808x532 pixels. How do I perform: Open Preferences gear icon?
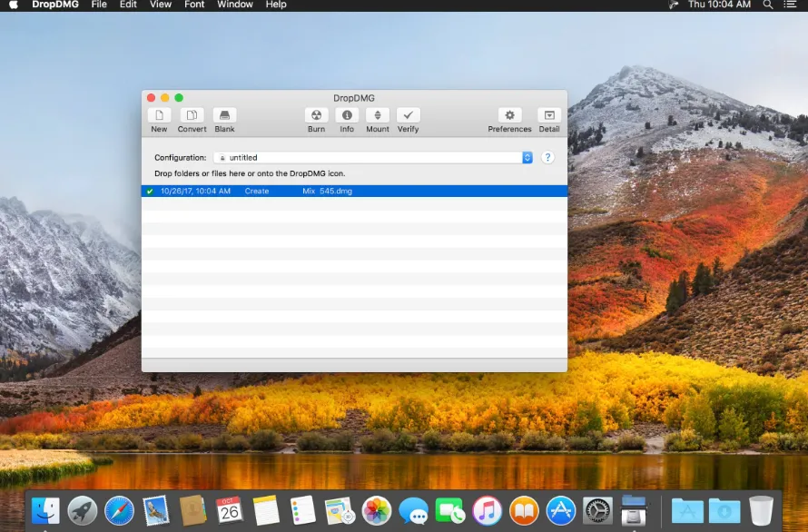click(509, 115)
